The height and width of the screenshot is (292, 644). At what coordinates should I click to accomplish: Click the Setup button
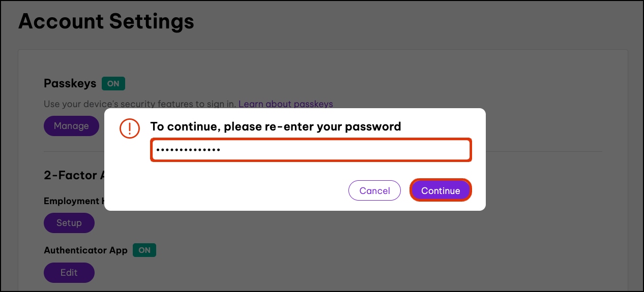pyautogui.click(x=69, y=223)
